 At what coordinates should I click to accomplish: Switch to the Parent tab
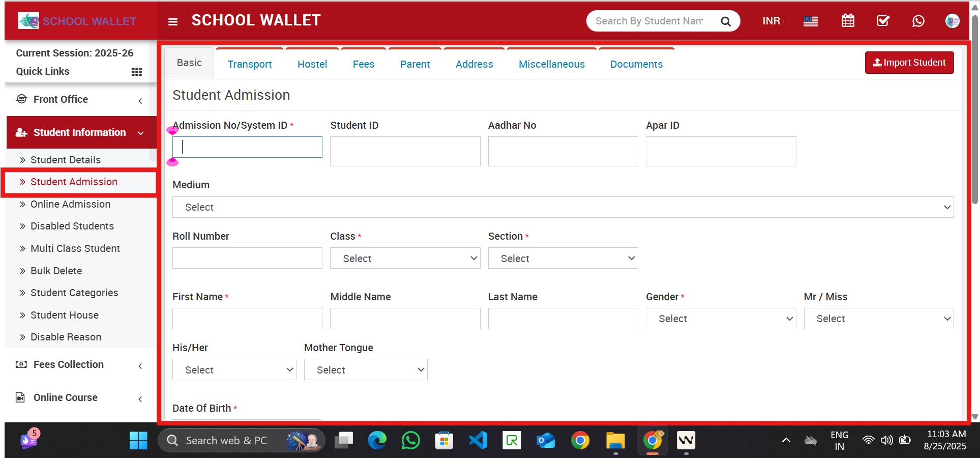click(x=415, y=64)
